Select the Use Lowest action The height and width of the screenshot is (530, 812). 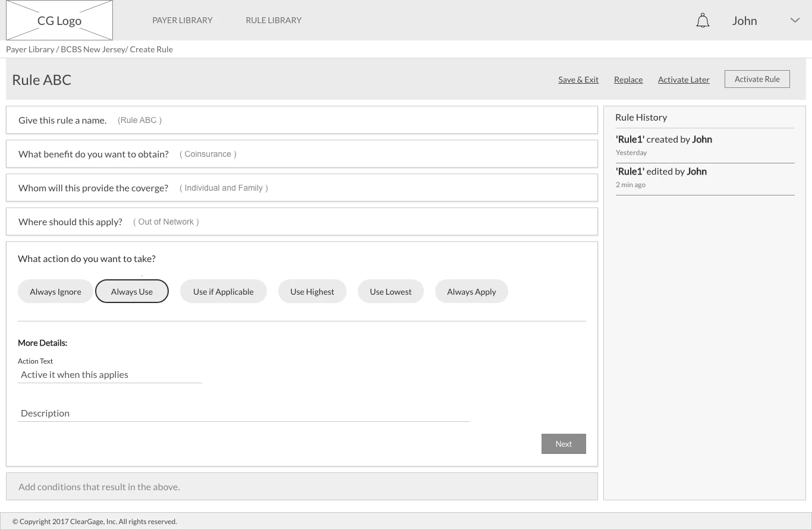point(391,292)
